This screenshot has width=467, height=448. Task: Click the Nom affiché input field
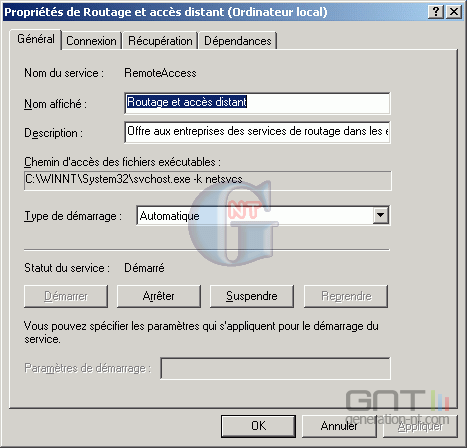click(x=257, y=103)
